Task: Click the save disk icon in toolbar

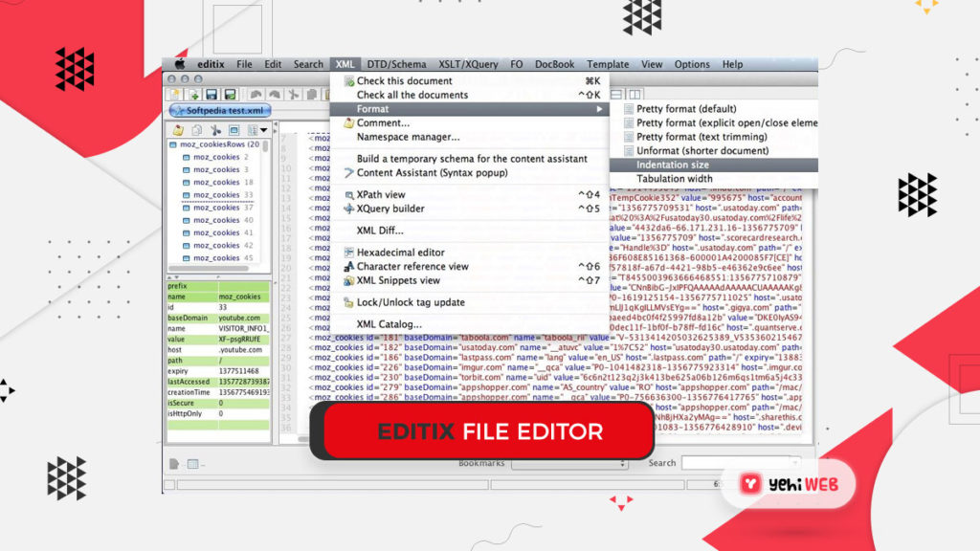Action: click(x=212, y=95)
